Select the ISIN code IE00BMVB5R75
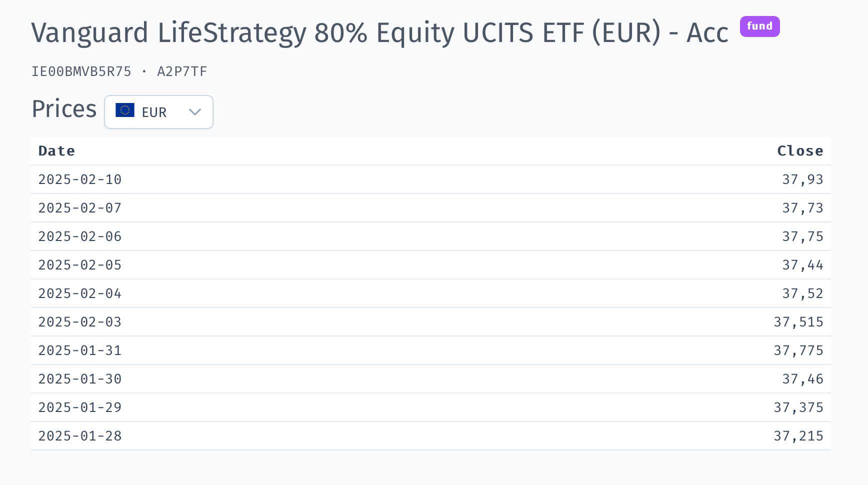868x485 pixels. click(81, 71)
